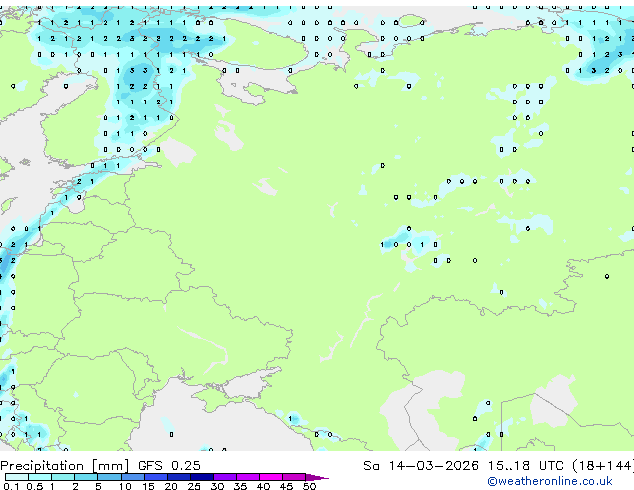
Task: Click the legend label '0.1'
Action: pos(11,486)
